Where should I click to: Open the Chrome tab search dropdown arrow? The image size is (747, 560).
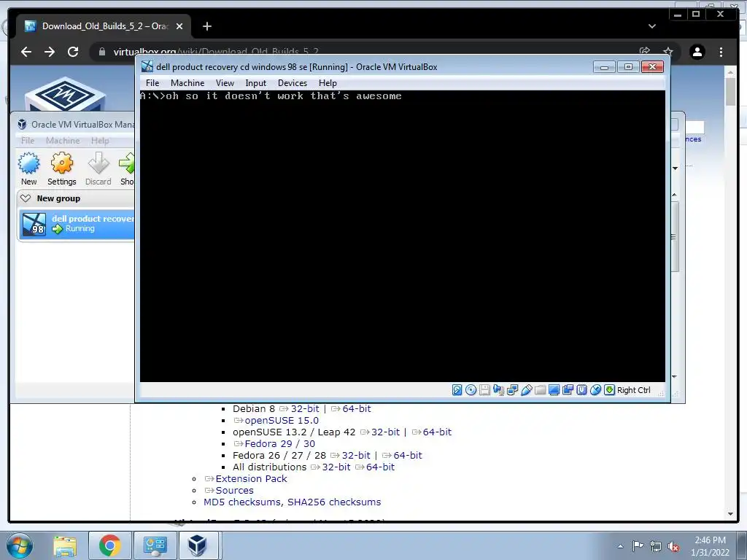pos(652,26)
